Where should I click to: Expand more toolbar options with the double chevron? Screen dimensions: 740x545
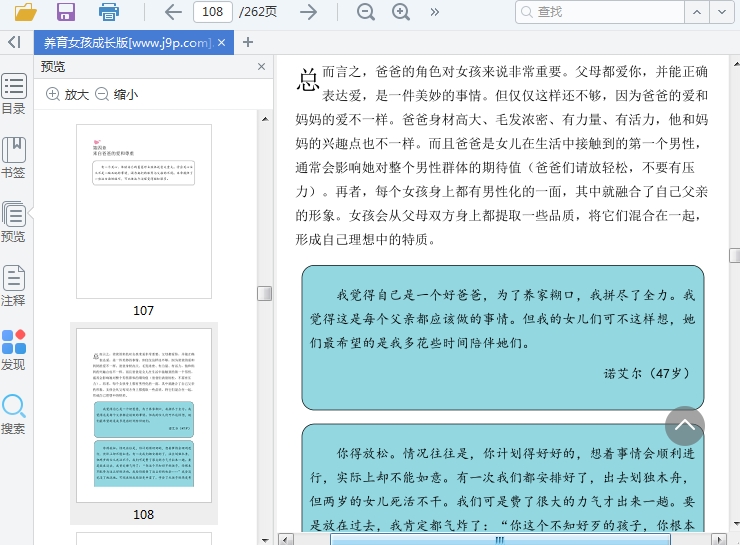pos(435,12)
